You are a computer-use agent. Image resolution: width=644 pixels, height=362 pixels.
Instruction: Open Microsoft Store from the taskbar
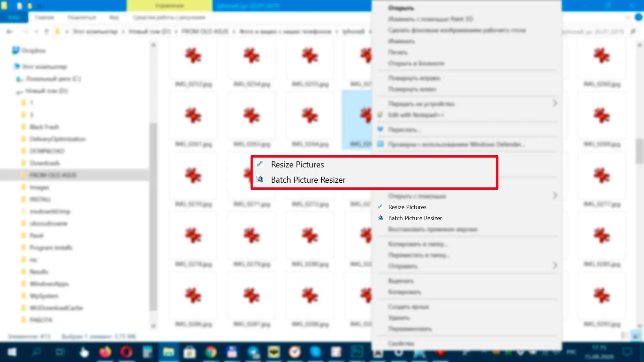click(190, 352)
